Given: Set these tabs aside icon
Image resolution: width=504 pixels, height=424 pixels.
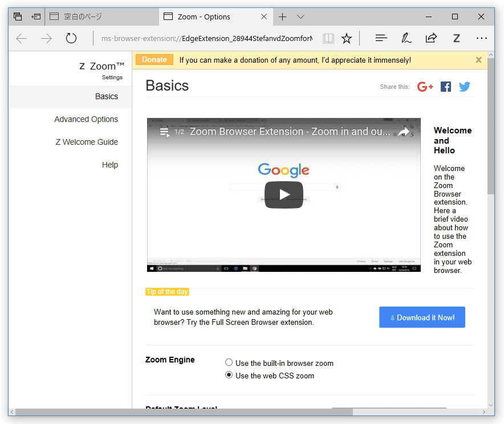Looking at the screenshot, I should 36,17.
